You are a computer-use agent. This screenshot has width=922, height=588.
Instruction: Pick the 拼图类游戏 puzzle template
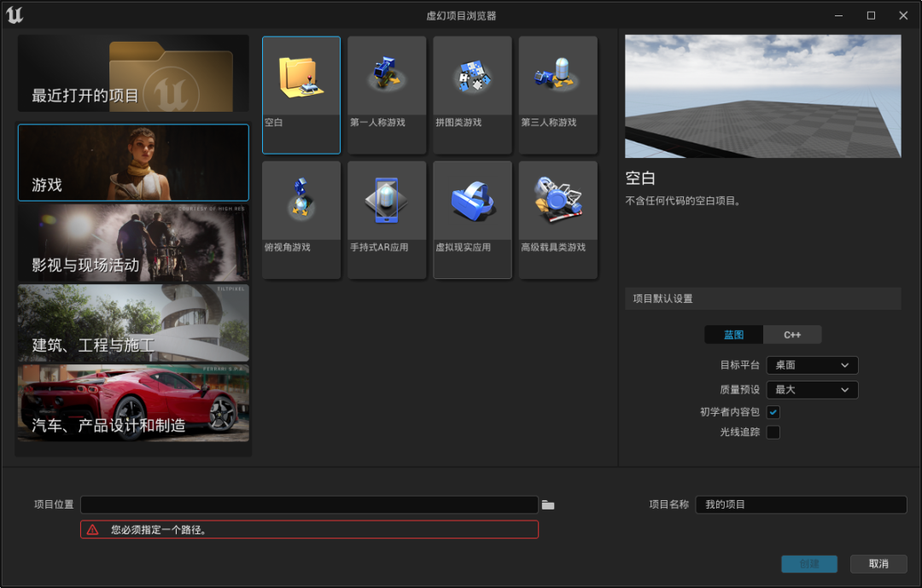click(472, 95)
